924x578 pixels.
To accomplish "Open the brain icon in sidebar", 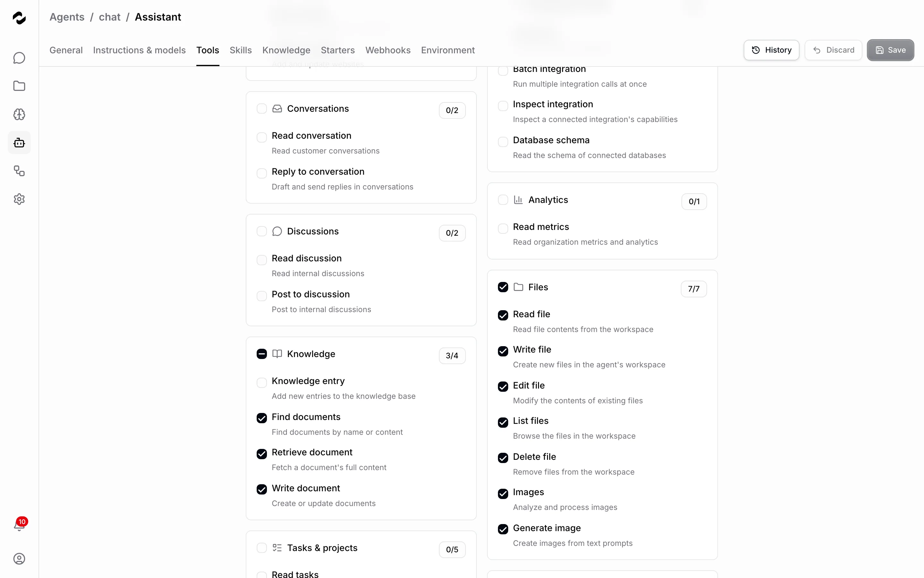I will 19,114.
